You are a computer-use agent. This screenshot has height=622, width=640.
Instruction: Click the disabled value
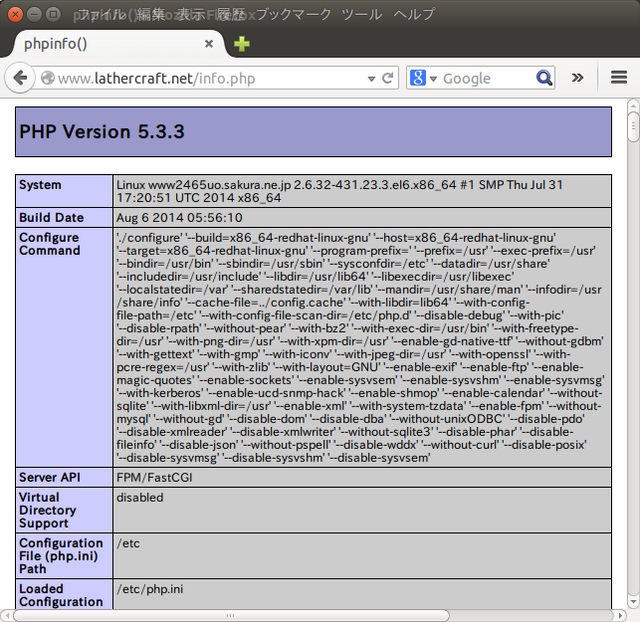point(140,498)
